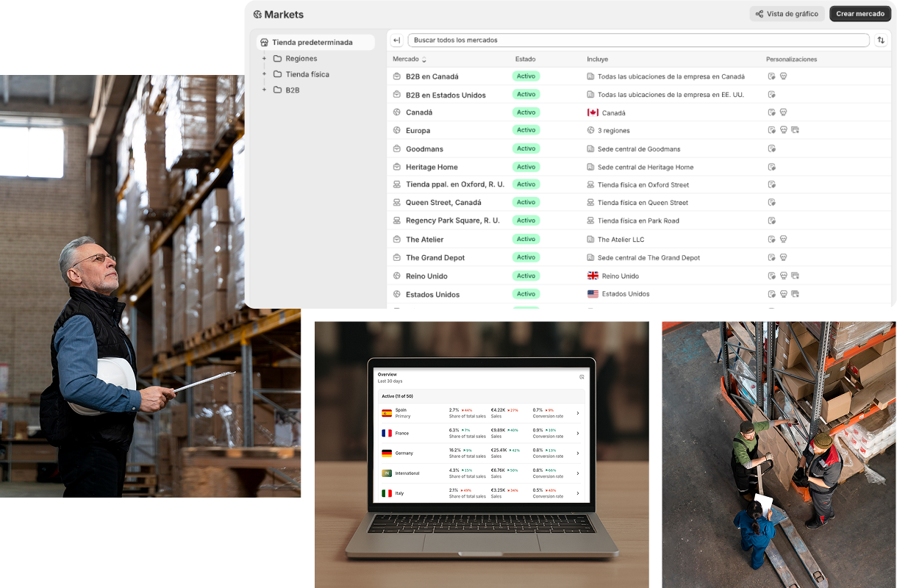Click the first customization icon in The Atelier row
897x588 pixels.
771,240
